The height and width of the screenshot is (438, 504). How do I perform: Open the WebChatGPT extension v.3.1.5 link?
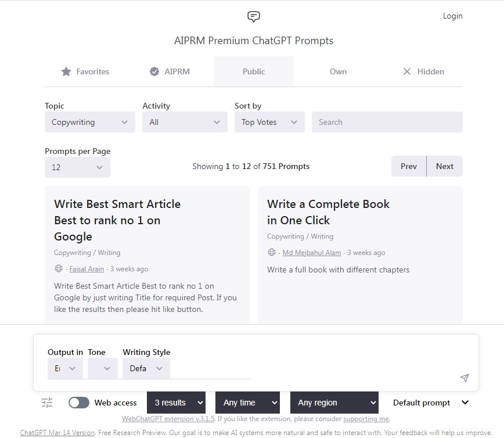pos(168,419)
